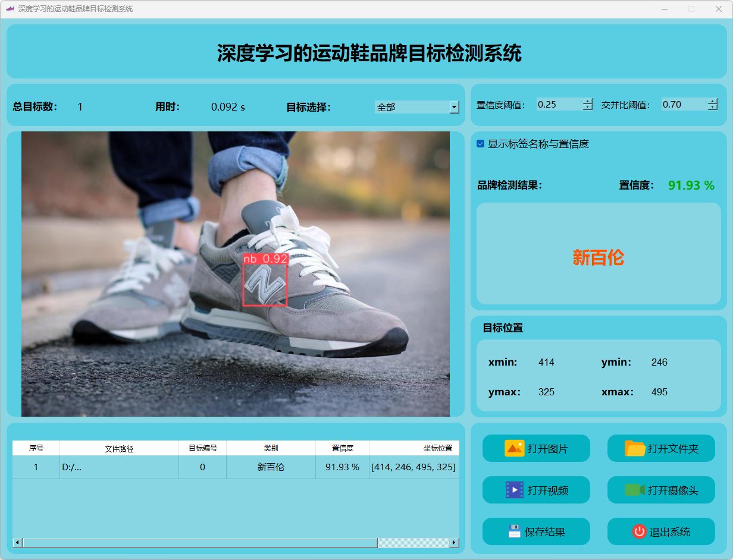Click the table's horizontal scrollbar right arrow
The width and height of the screenshot is (733, 560).
tap(454, 543)
